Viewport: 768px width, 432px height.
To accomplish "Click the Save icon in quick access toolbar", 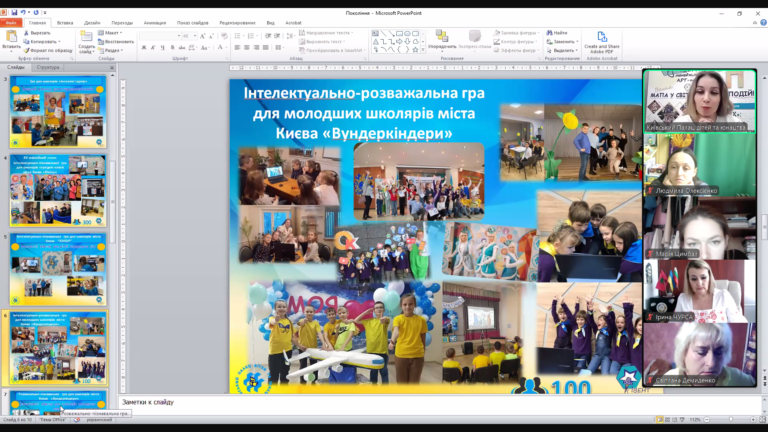I will 14,12.
